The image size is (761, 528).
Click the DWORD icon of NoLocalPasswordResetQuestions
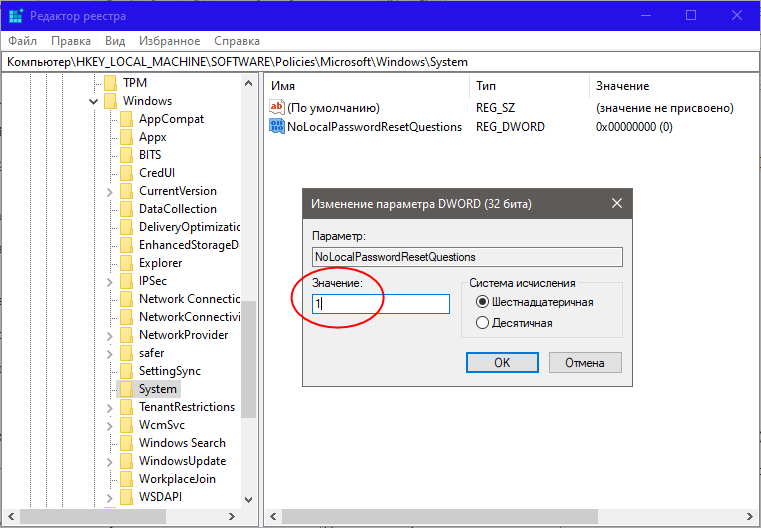point(277,127)
